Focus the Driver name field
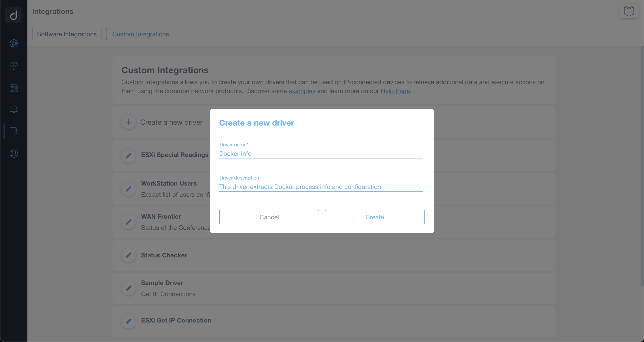644x342 pixels. [321, 154]
